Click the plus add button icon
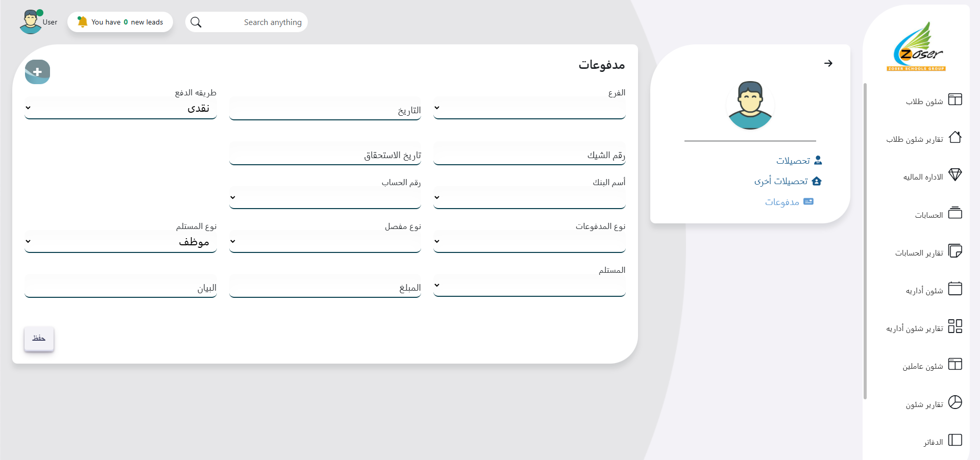This screenshot has width=980, height=460. pos(37,72)
